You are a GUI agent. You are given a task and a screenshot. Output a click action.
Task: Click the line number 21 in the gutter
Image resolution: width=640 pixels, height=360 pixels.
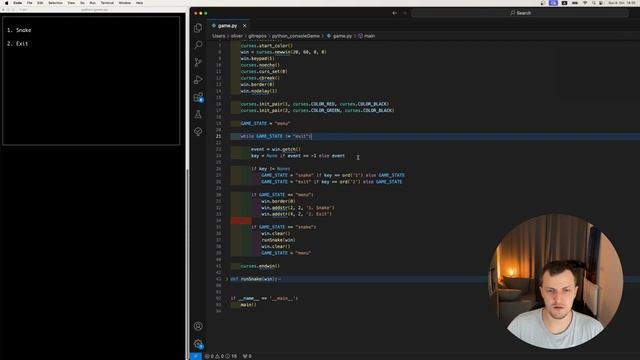click(x=218, y=136)
